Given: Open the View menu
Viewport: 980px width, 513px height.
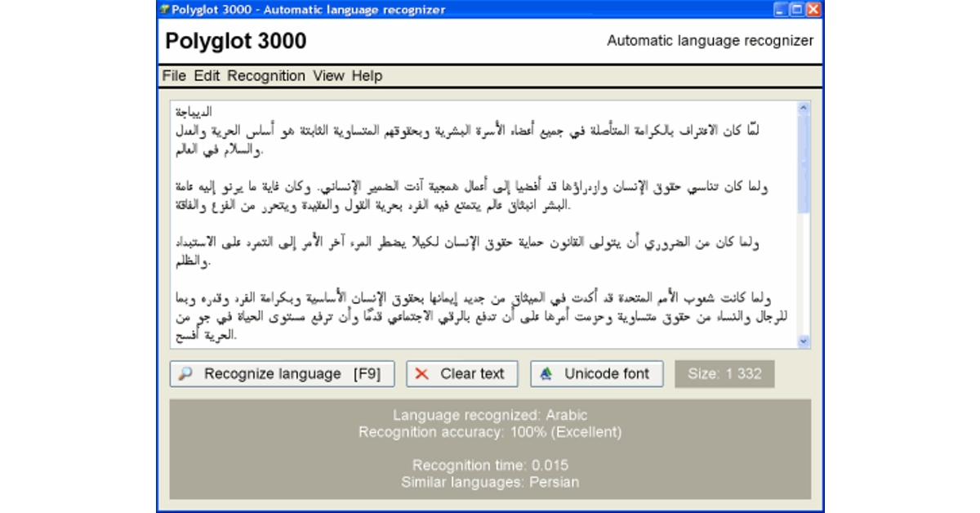Looking at the screenshot, I should [x=328, y=76].
